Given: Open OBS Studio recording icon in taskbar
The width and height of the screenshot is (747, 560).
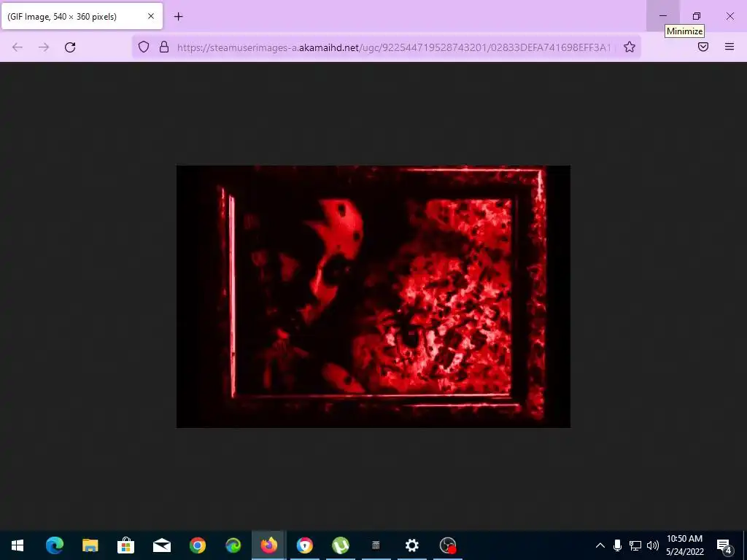Looking at the screenshot, I should (447, 545).
